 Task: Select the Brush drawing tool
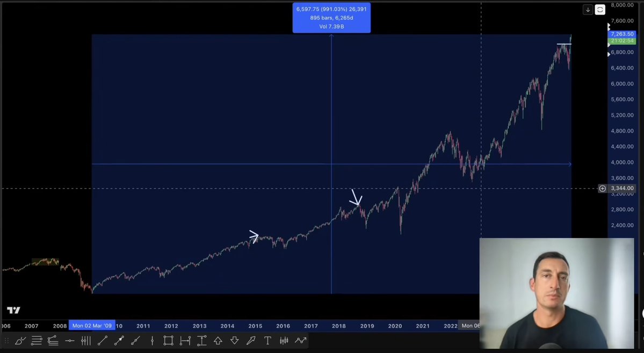[20, 341]
